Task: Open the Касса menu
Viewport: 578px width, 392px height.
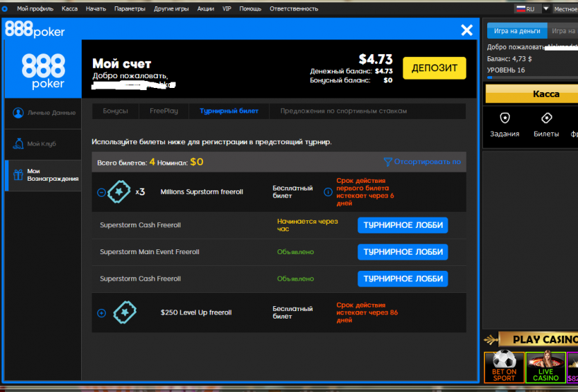Action: 70,9
